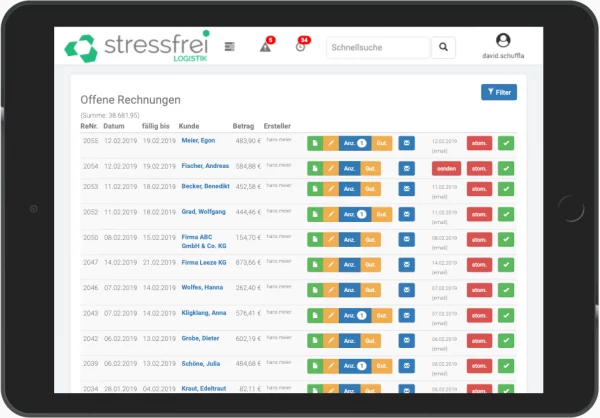Open document icon for Grad, Wolfgang

(x=315, y=214)
